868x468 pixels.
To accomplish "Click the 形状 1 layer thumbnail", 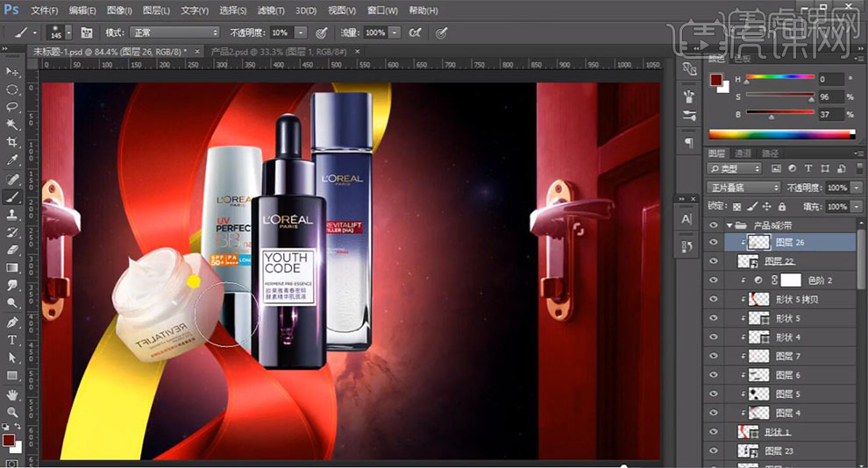I will 748,432.
